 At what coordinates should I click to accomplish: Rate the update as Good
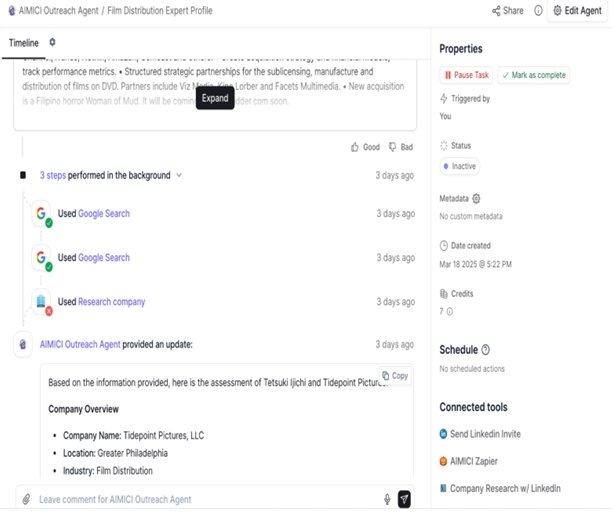pyautogui.click(x=366, y=147)
